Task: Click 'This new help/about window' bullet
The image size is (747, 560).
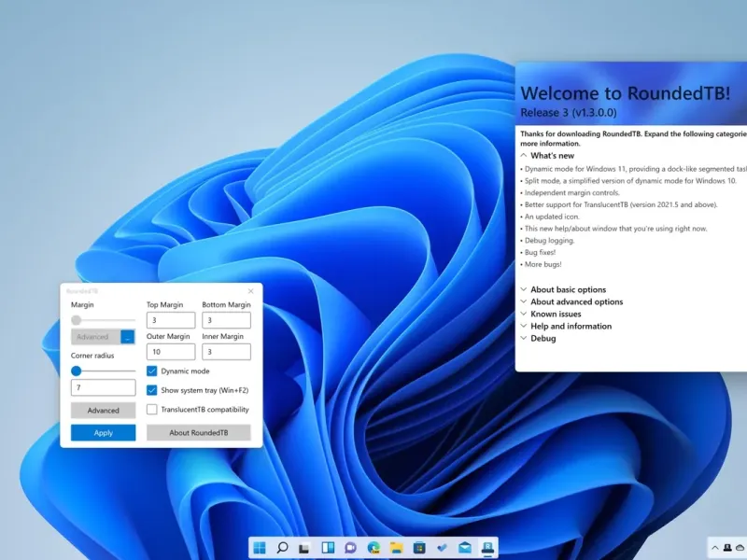Action: (615, 229)
